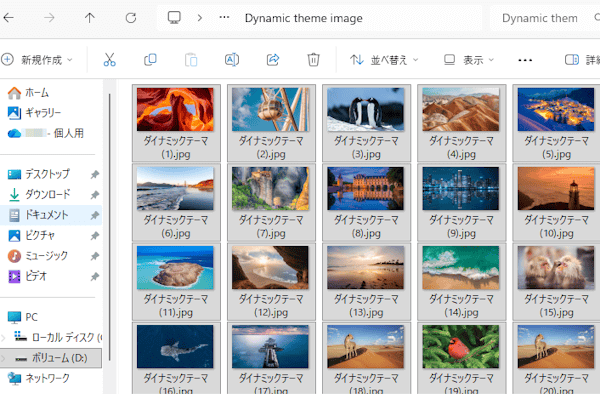This screenshot has height=399, width=600.
Task: Click the pin icon next to ビデオ
Action: 95,277
